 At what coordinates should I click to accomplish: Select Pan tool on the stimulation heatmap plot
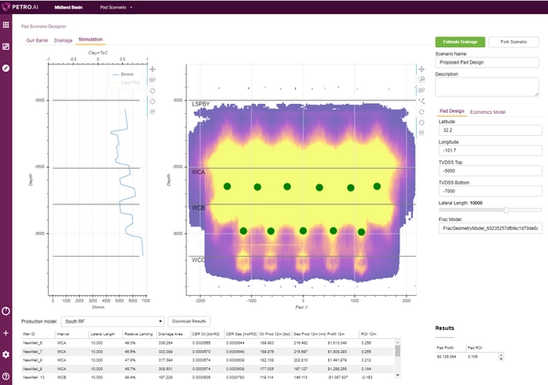(421, 69)
